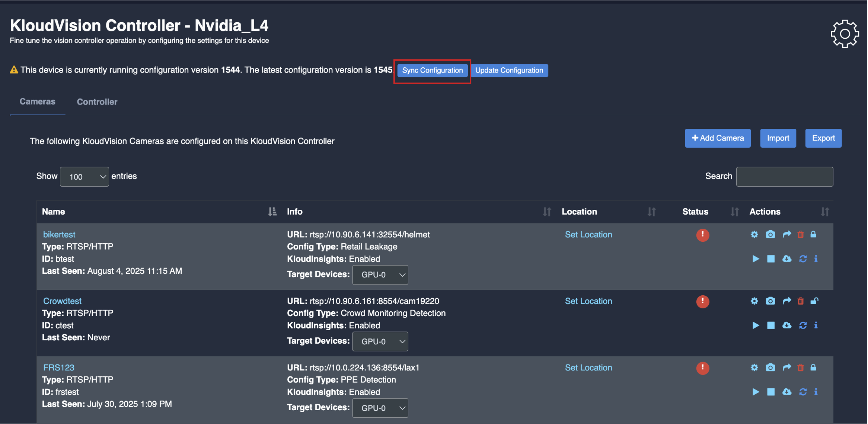Open the controller settings gear at top right
The height and width of the screenshot is (424, 868).
(845, 33)
